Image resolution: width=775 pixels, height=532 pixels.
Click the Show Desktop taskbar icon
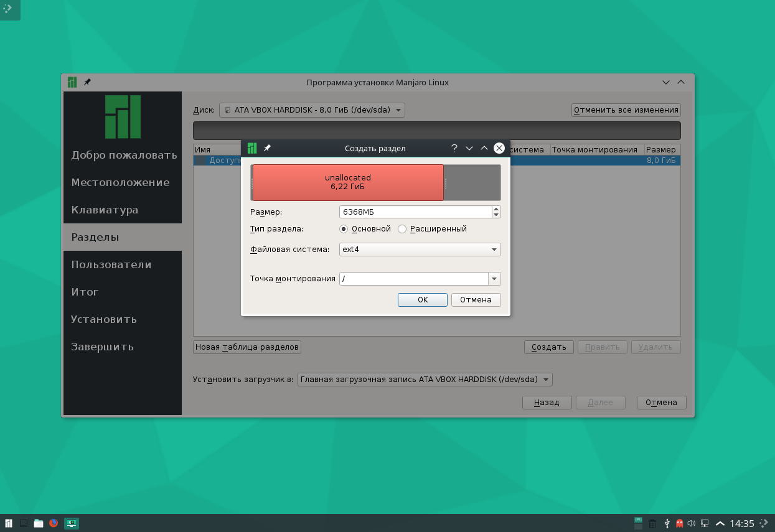click(24, 523)
